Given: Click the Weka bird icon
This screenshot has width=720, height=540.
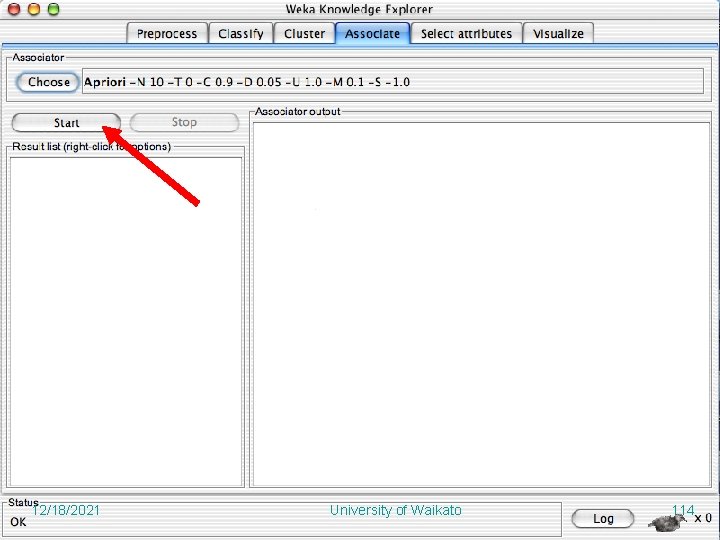Looking at the screenshot, I should [668, 521].
